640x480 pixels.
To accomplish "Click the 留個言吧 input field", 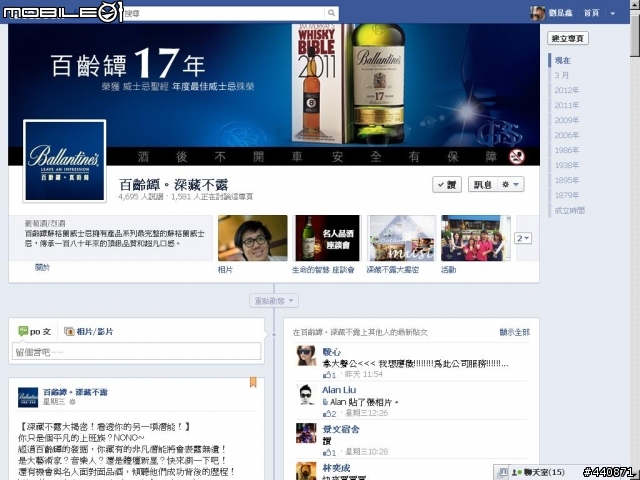I will tap(136, 351).
